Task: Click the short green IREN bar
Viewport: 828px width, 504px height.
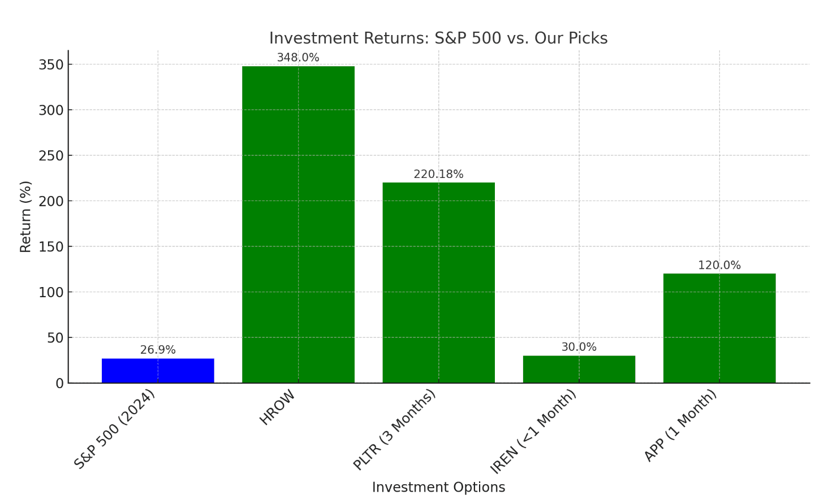Action: (579, 370)
